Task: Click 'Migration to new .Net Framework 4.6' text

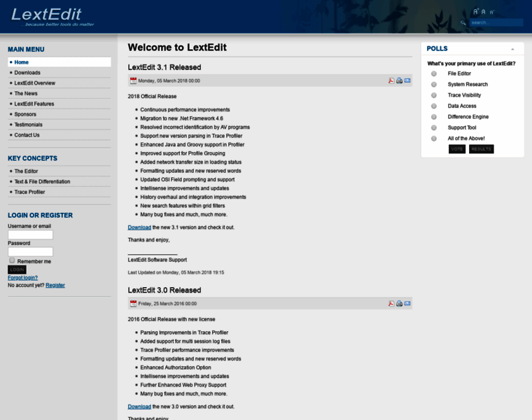Action: point(182,118)
